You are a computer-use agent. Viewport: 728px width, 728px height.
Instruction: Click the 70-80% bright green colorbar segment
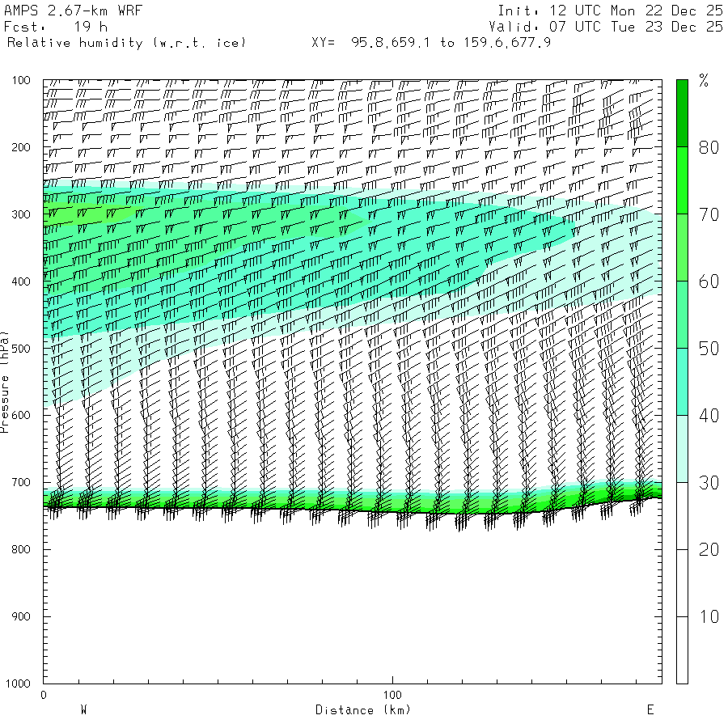[682, 180]
